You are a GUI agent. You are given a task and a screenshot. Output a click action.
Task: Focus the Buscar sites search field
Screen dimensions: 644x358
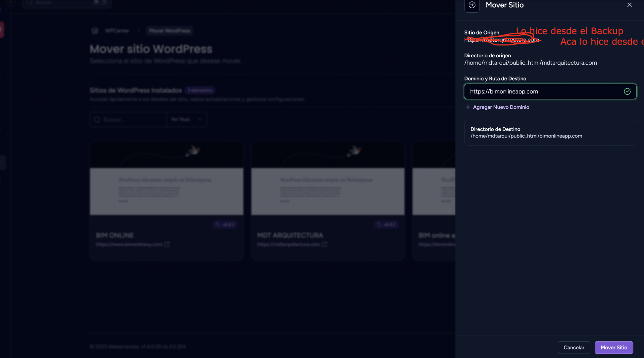pos(132,119)
